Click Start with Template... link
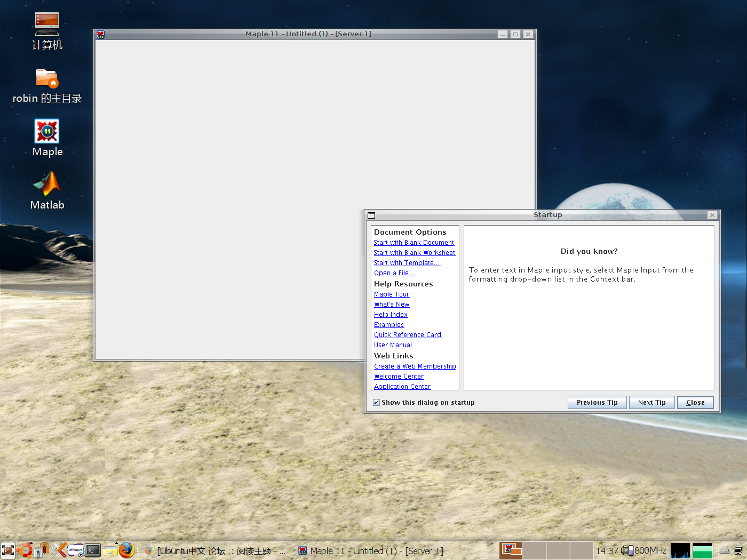The width and height of the screenshot is (747, 560). [407, 263]
